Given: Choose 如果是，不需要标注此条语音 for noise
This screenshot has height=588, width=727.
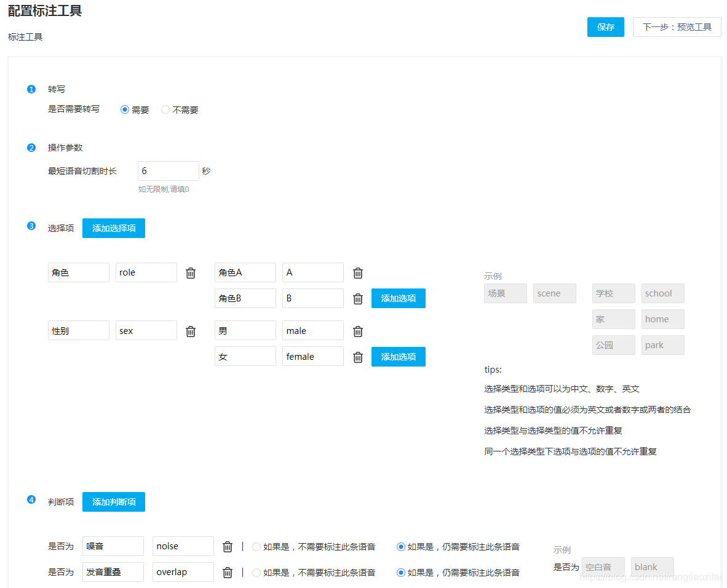Looking at the screenshot, I should click(256, 547).
